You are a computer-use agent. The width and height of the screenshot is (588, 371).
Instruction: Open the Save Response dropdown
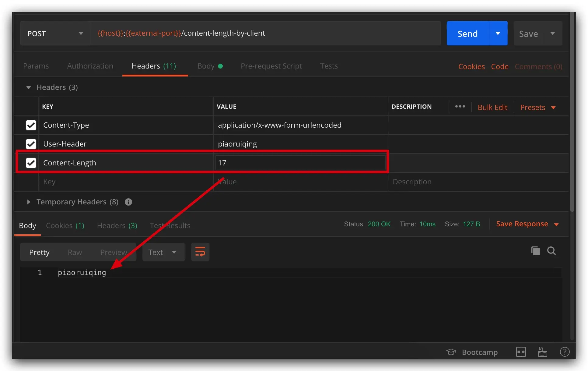(527, 224)
